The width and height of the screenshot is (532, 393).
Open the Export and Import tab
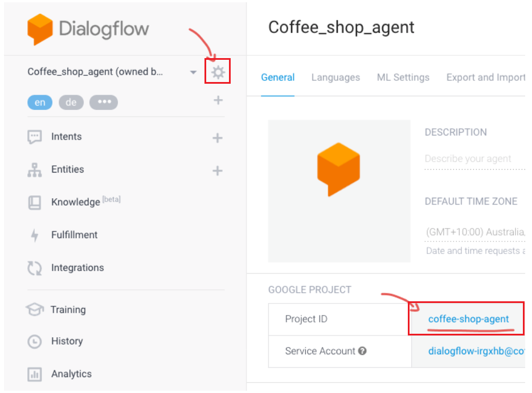(485, 77)
